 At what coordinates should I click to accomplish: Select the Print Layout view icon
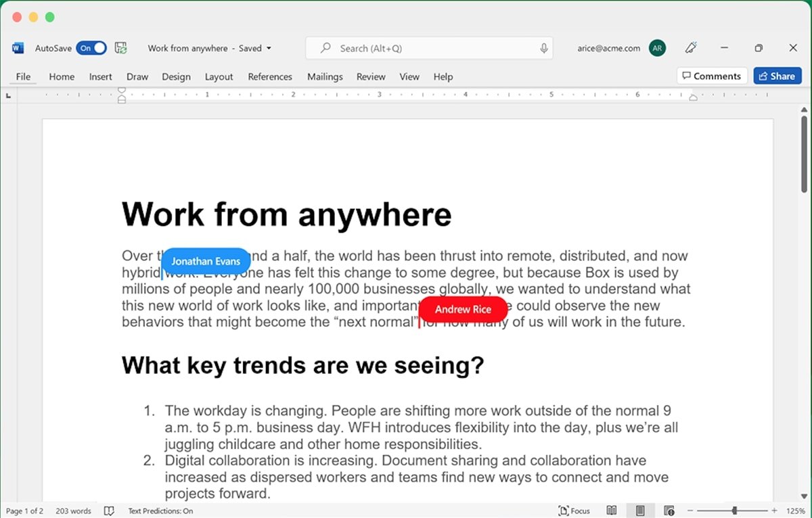click(639, 511)
